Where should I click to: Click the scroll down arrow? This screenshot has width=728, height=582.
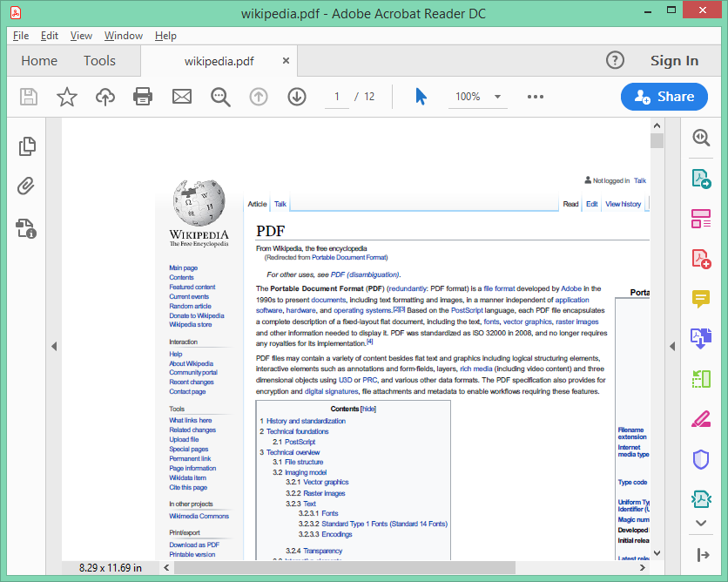point(657,552)
